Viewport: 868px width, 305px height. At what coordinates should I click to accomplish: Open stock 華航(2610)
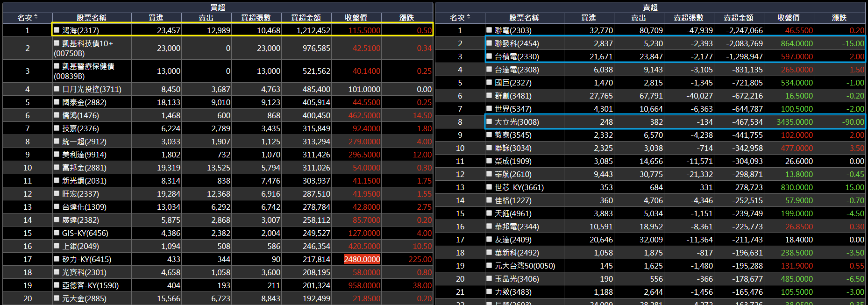tap(513, 174)
